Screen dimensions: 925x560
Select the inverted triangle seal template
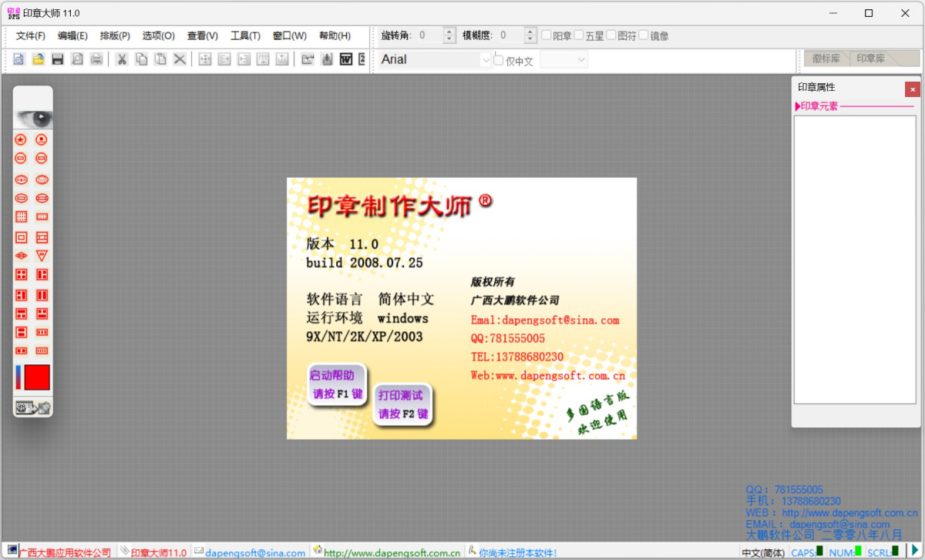(x=42, y=256)
